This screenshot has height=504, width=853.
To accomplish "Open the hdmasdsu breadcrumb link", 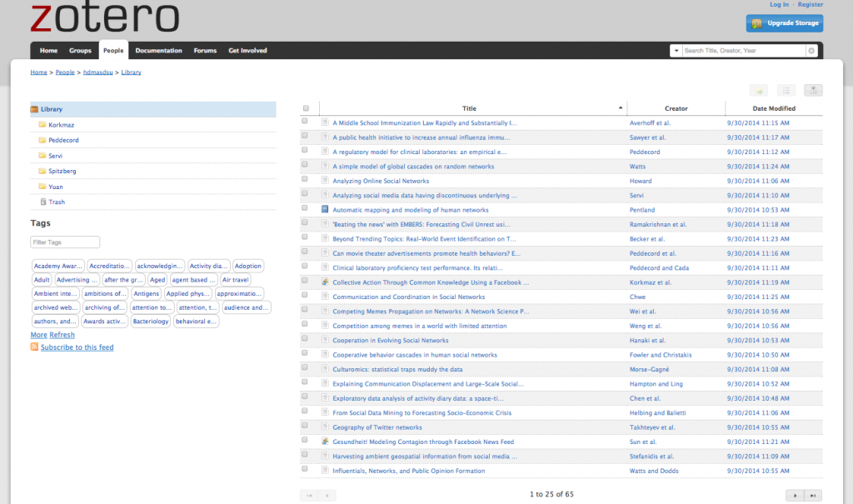I will 98,72.
